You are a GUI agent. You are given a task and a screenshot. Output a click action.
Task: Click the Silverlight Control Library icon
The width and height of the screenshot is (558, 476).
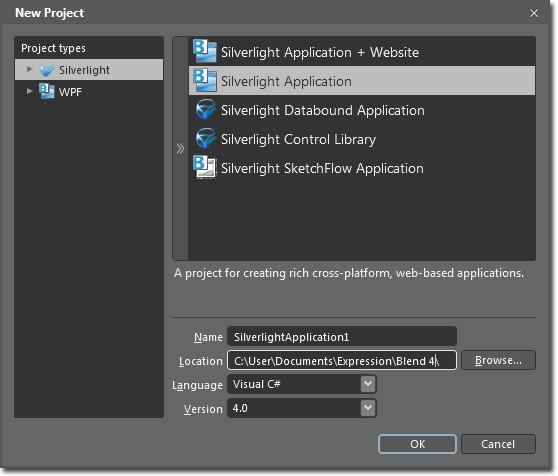pyautogui.click(x=205, y=138)
